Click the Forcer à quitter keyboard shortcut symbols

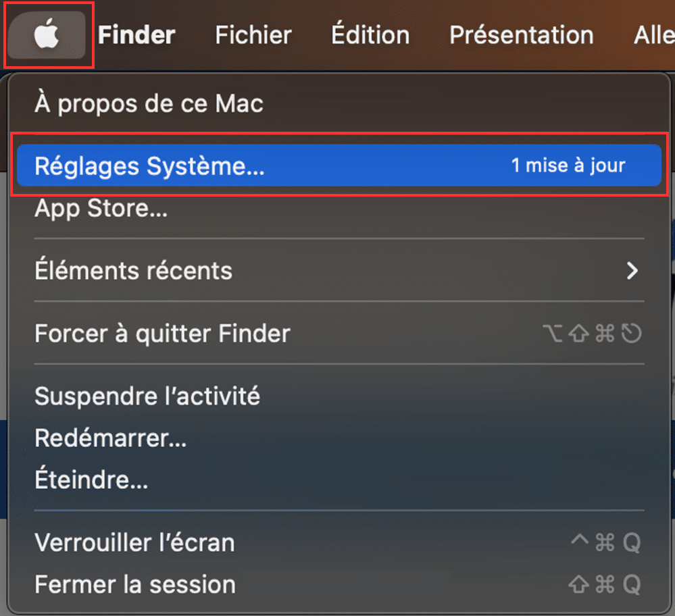[592, 334]
